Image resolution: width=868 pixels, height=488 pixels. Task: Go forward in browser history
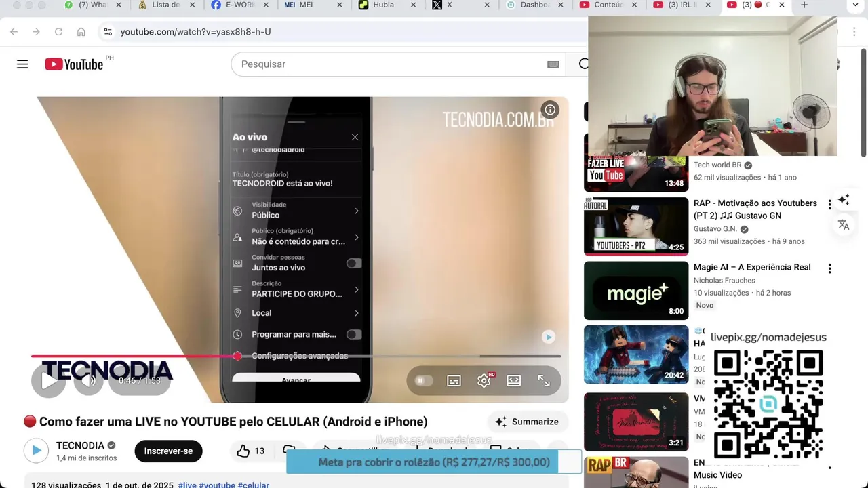click(36, 32)
